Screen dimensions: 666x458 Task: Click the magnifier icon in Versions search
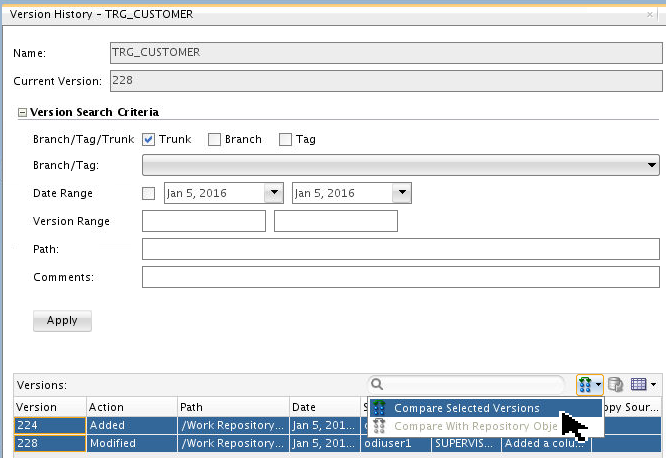377,384
